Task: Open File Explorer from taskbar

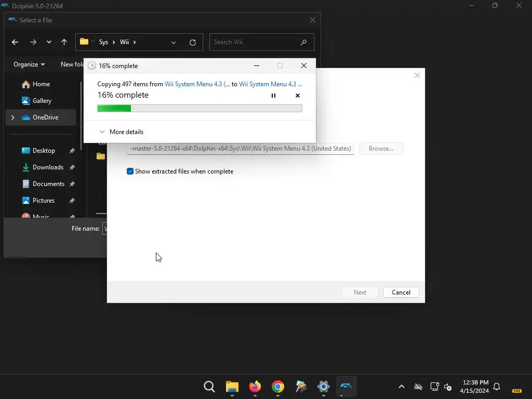Action: coord(232,387)
